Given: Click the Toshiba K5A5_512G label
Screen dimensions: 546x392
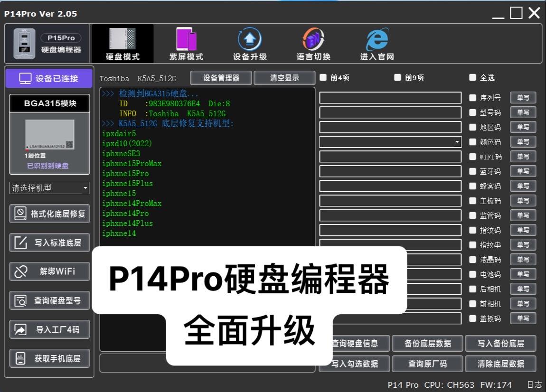Looking at the screenshot, I should point(138,79).
